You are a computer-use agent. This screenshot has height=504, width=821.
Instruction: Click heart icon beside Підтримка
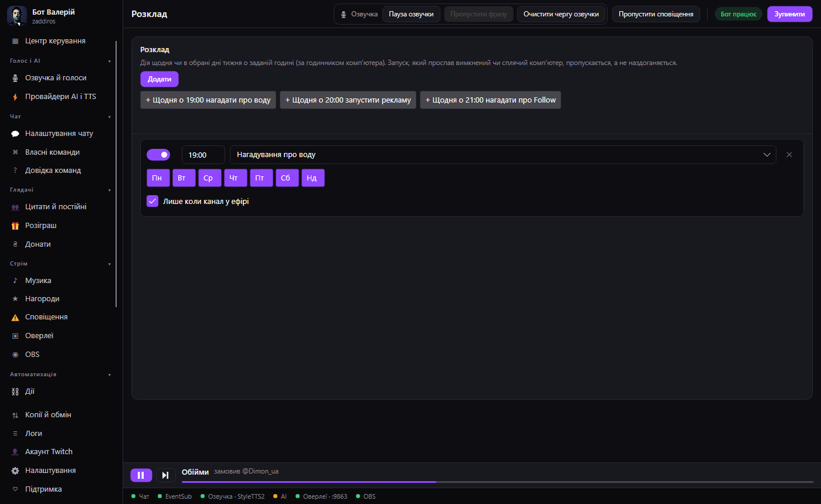coord(15,489)
